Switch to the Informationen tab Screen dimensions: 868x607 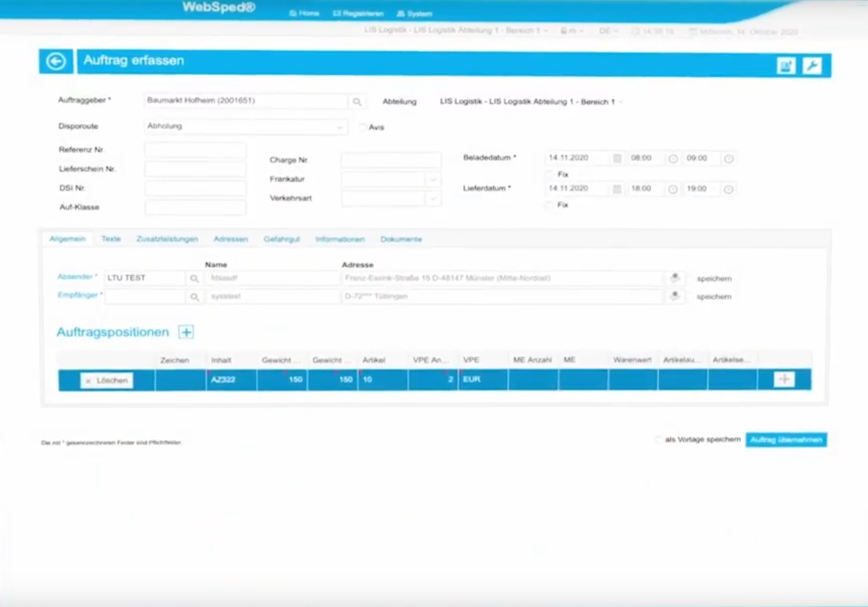(340, 239)
